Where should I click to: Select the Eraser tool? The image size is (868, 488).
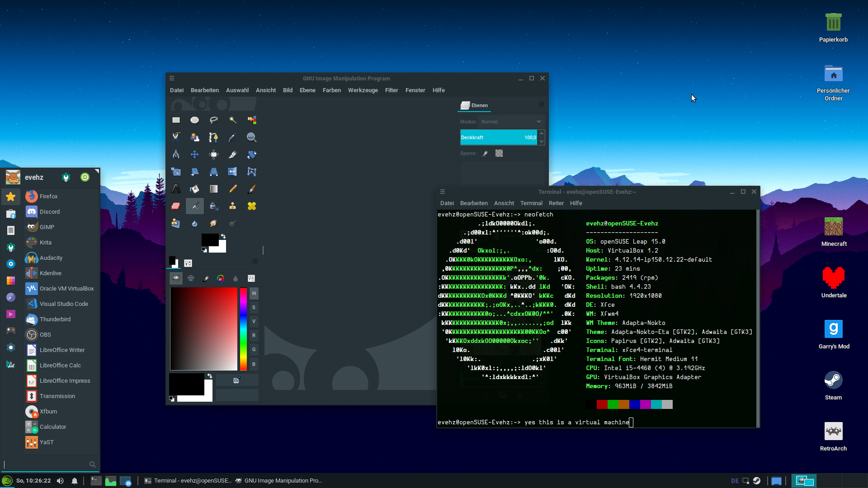(x=176, y=206)
